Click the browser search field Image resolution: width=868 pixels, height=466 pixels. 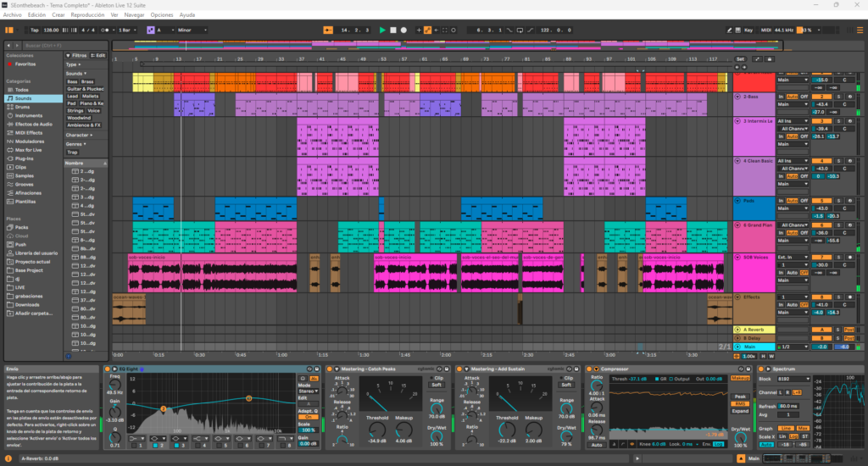tap(65, 46)
